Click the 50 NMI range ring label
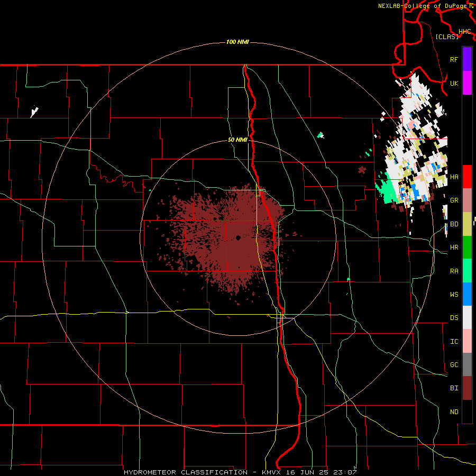Screen dimensions: 476x476 [237, 140]
